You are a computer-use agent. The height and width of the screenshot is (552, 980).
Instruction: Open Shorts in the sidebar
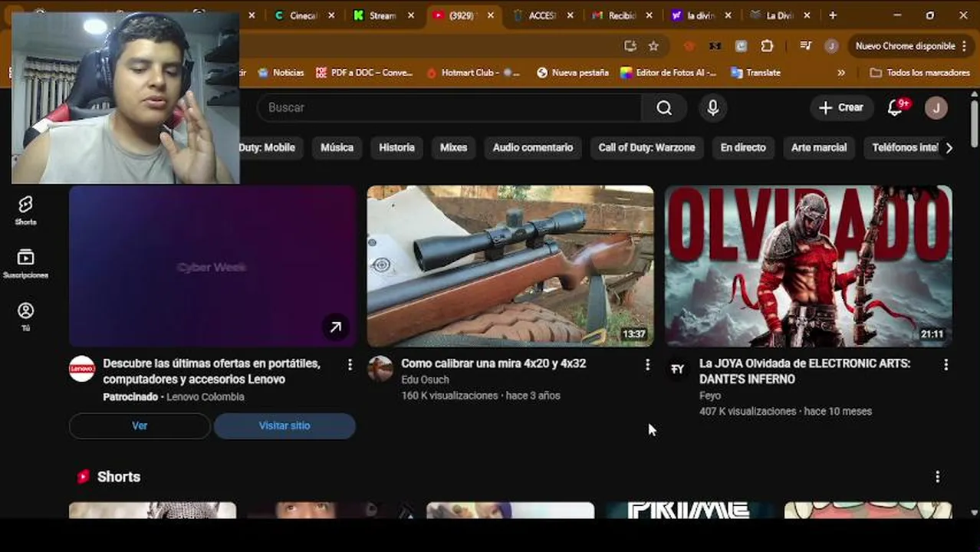25,210
